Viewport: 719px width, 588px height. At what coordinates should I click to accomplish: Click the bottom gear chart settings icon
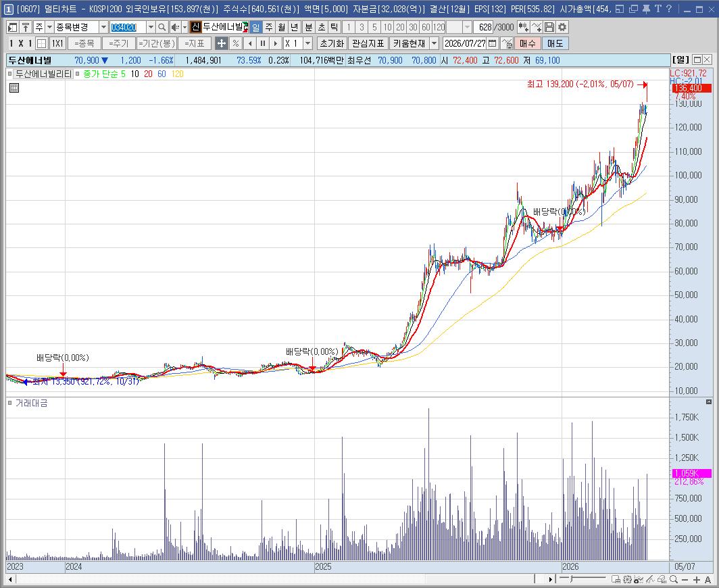coord(627,580)
